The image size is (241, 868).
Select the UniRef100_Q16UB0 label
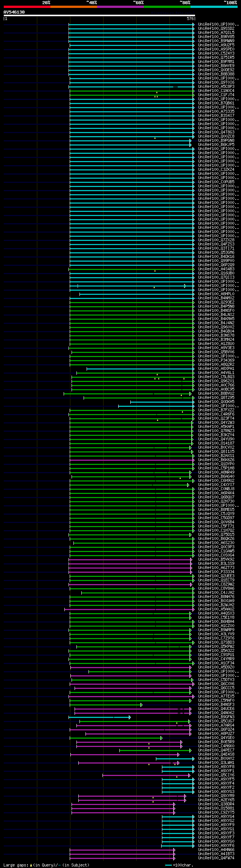pos(216,273)
